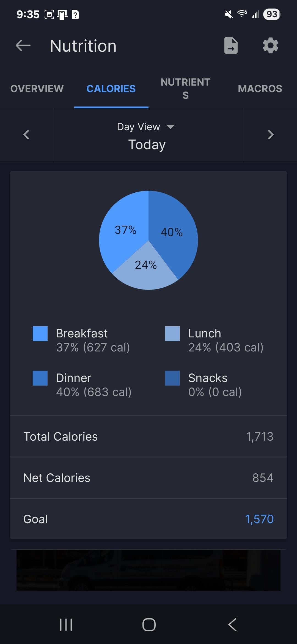Switch to the Overview tab
The image size is (297, 644).
click(37, 89)
